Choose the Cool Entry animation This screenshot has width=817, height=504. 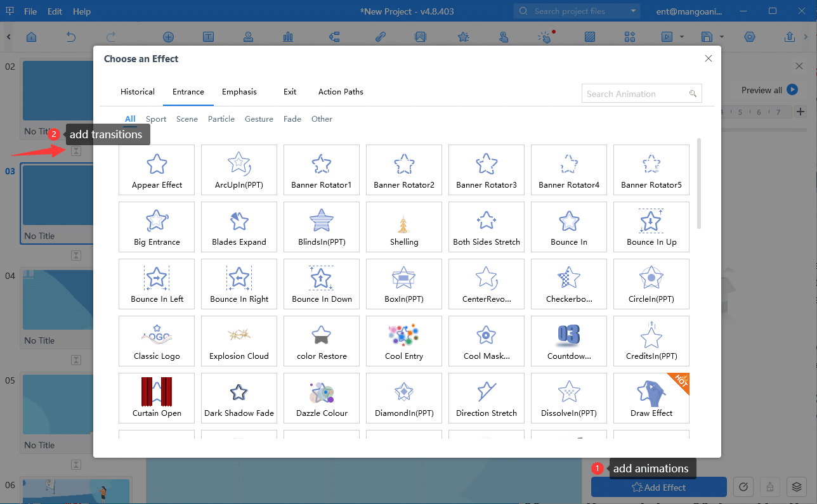coord(404,340)
